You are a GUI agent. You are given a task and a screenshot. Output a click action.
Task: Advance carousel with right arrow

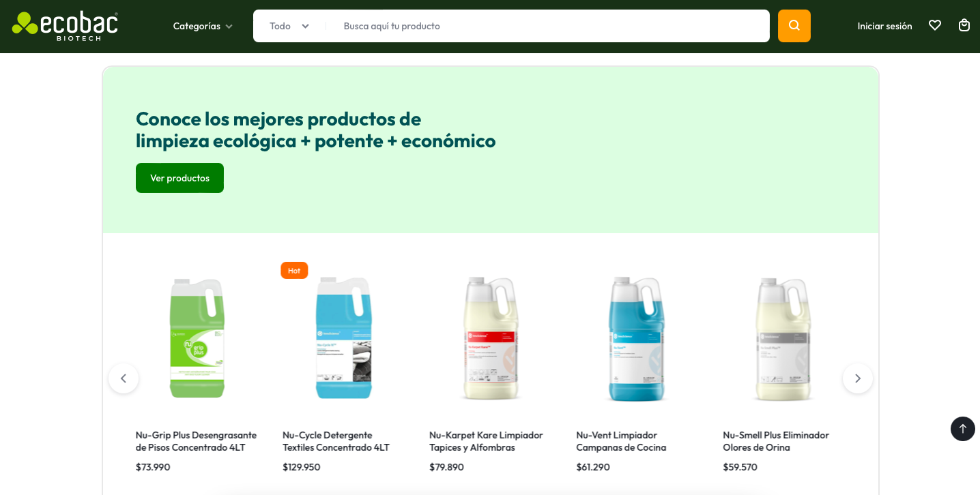tap(858, 378)
